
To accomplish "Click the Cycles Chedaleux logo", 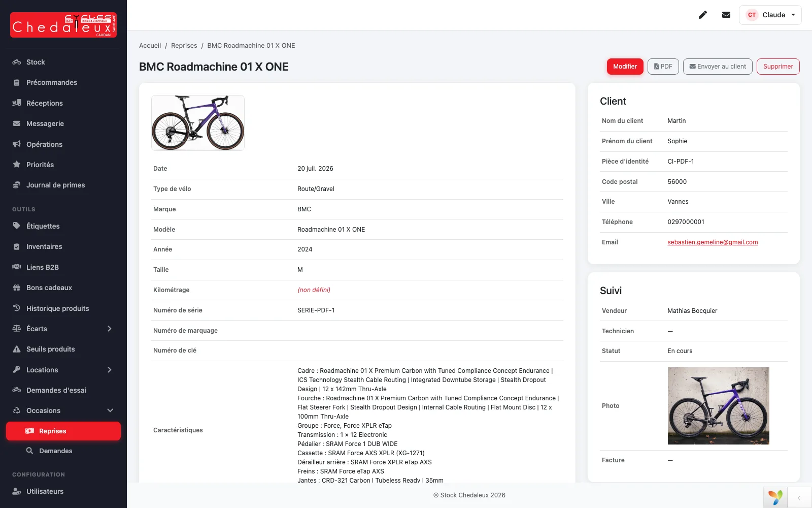I will click(x=63, y=25).
